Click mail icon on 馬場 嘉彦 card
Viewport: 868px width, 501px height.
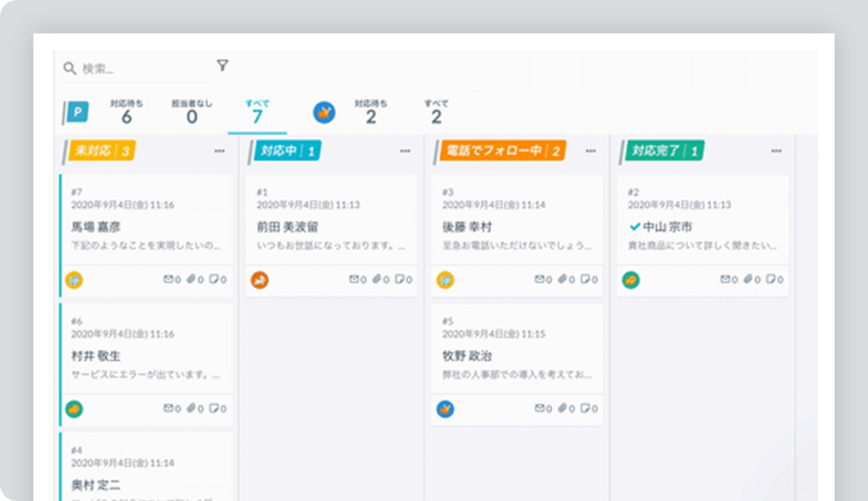168,280
